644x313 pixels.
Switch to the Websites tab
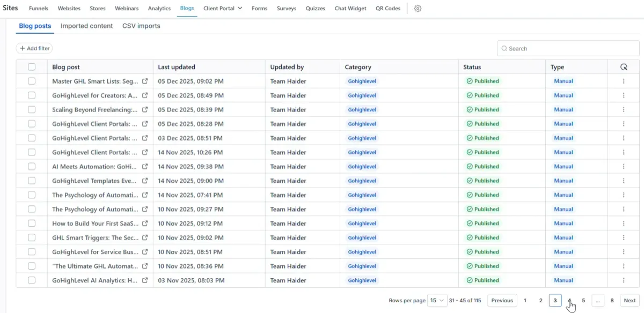click(69, 9)
